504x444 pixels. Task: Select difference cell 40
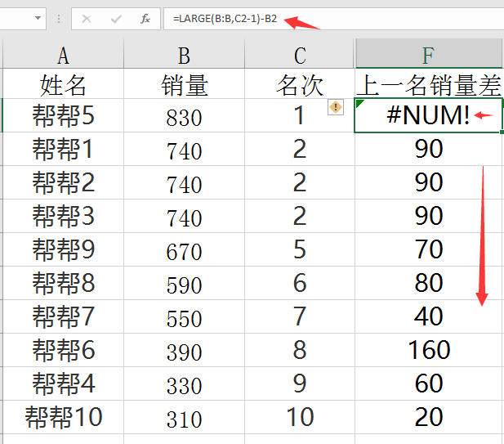click(429, 316)
